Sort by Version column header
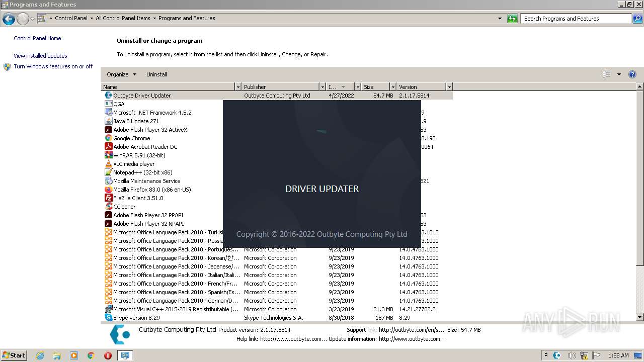644x362 pixels. tap(421, 87)
